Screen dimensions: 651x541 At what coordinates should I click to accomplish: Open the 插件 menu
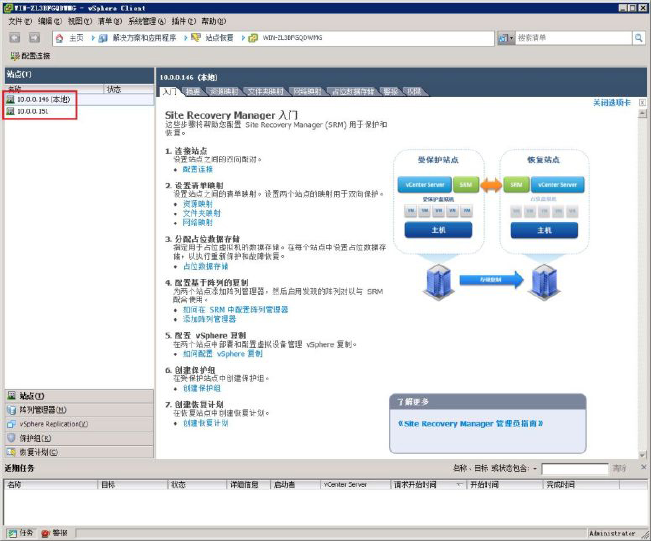(x=184, y=21)
